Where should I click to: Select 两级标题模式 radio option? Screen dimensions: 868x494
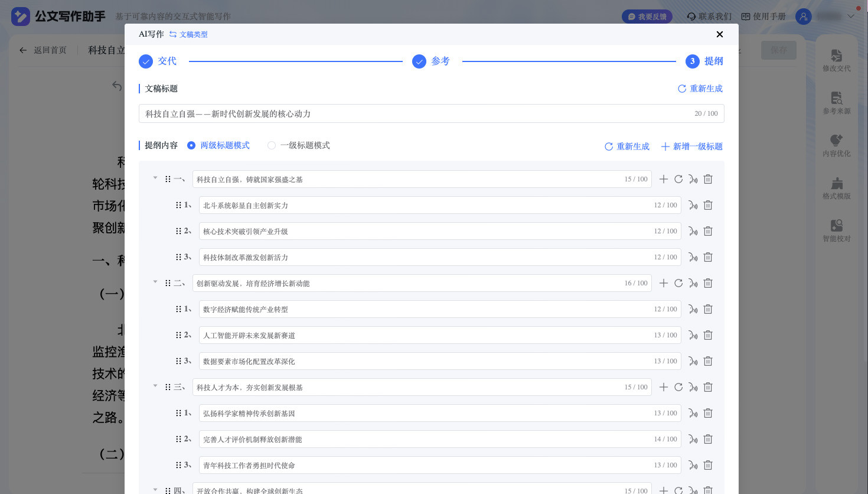(x=218, y=145)
